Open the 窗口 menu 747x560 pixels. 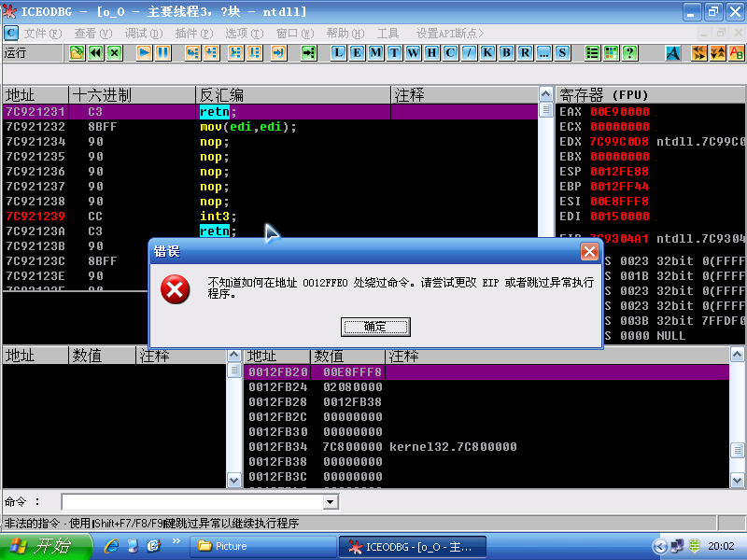tap(295, 34)
